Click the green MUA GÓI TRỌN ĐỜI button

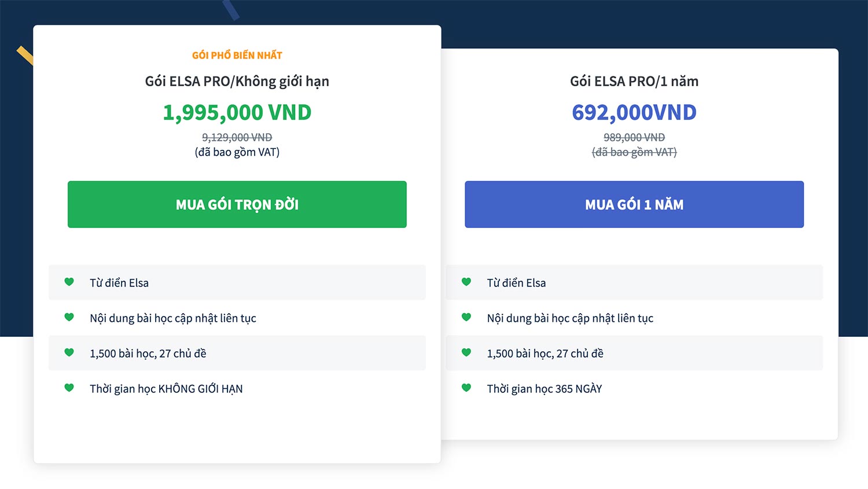(x=237, y=204)
